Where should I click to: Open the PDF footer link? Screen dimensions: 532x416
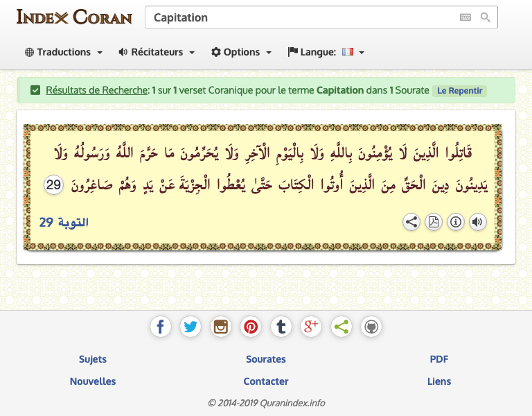click(439, 359)
